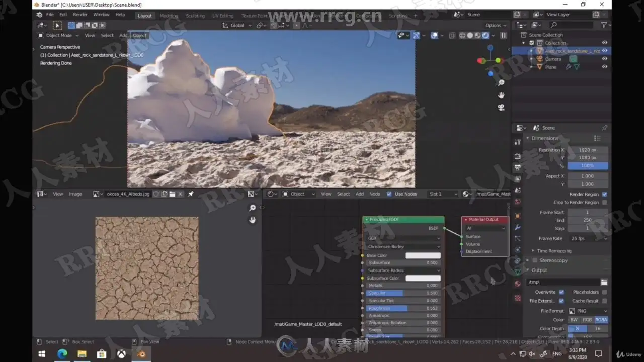
Task: Open the Modifiers wrench properties tab
Action: click(518, 227)
